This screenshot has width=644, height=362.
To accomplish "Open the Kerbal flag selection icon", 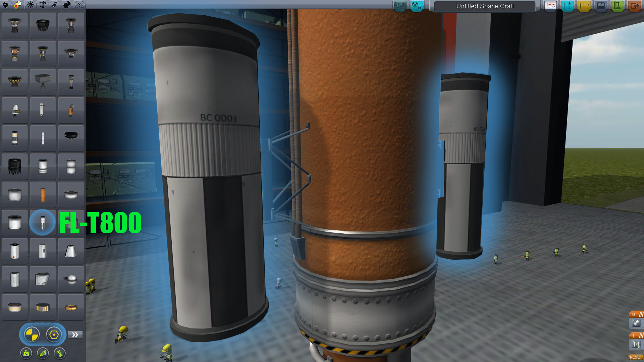I will click(x=550, y=6).
